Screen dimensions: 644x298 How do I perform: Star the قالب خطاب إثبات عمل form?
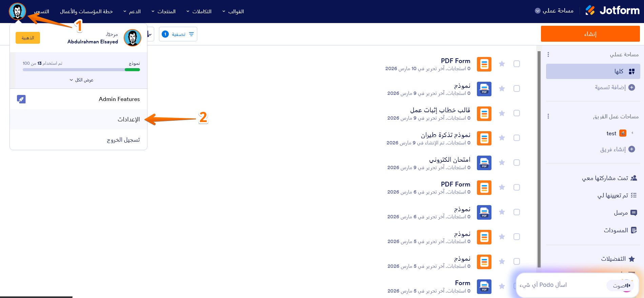tap(502, 113)
